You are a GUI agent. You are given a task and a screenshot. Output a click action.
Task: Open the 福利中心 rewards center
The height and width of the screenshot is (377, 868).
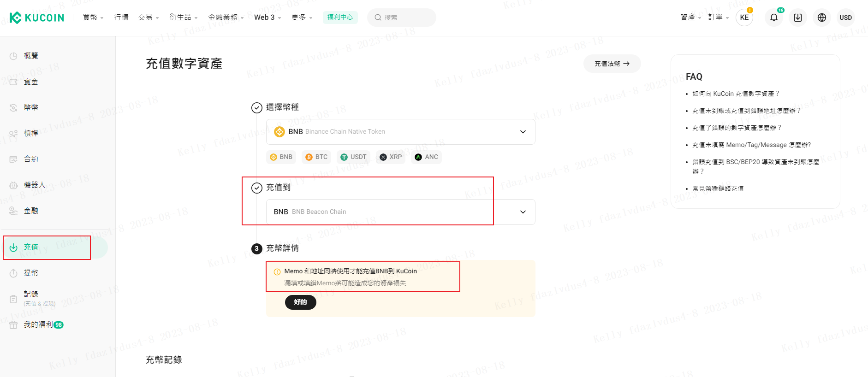[x=340, y=18]
